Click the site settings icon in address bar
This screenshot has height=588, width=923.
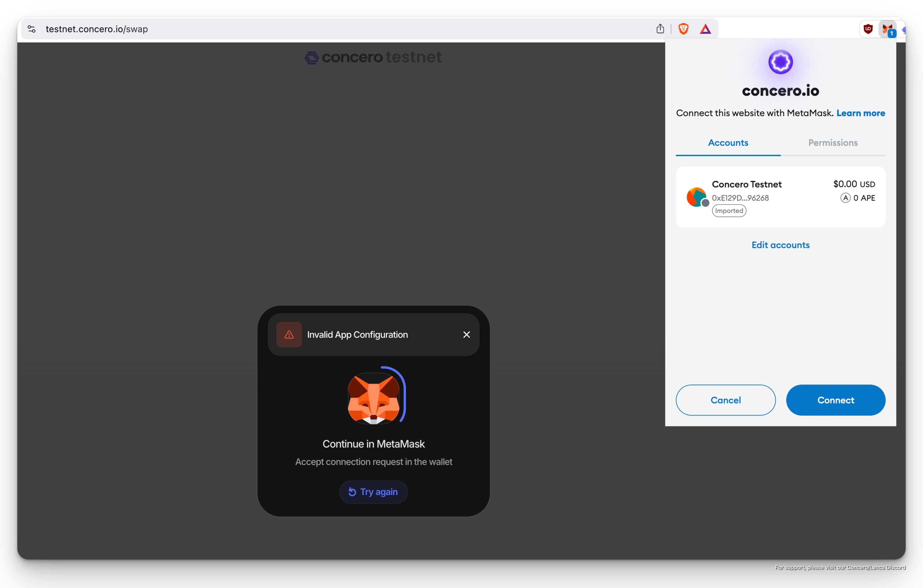32,29
